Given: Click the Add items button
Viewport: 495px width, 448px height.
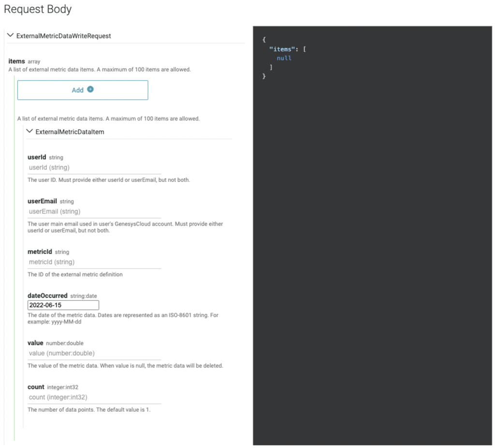Looking at the screenshot, I should pyautogui.click(x=83, y=90).
